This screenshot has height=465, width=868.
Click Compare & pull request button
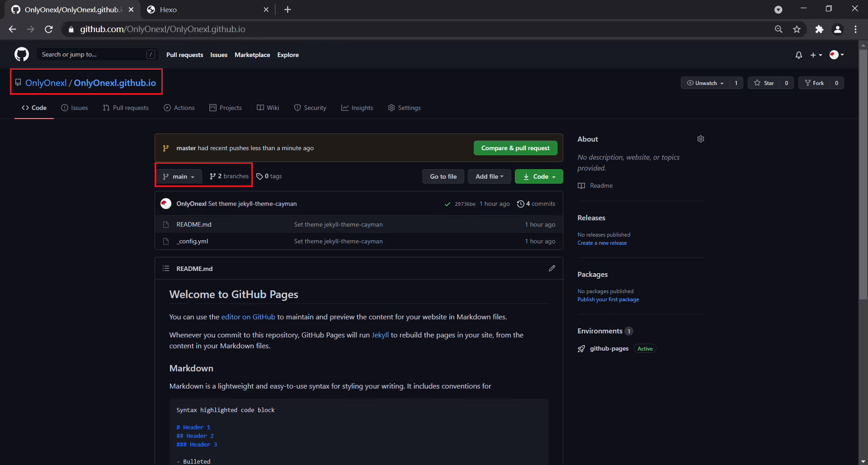(515, 148)
